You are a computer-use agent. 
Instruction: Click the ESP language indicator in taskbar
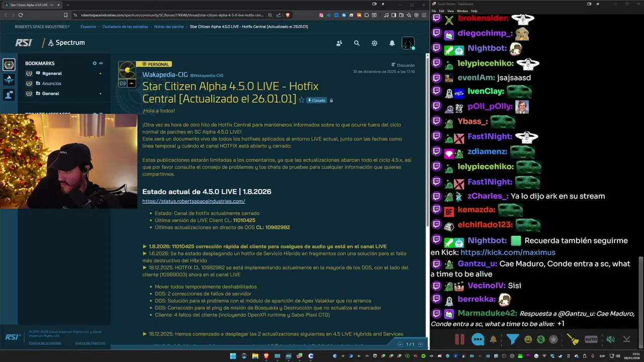click(602, 356)
